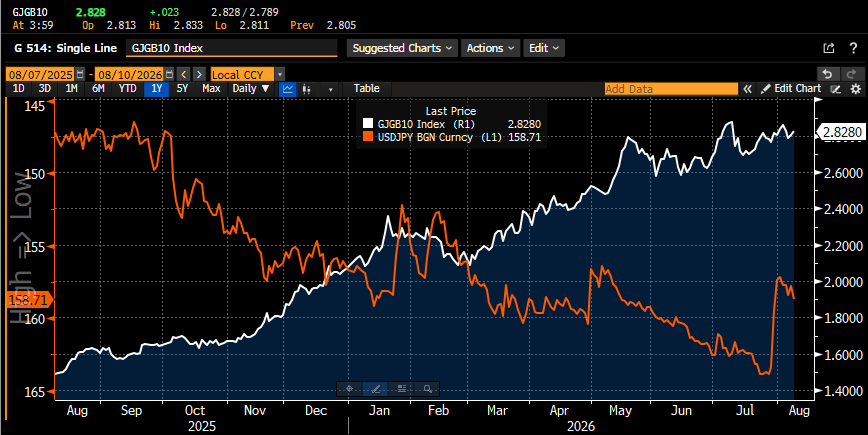Switch to the Table view
Image resolution: width=868 pixels, height=435 pixels.
click(366, 89)
